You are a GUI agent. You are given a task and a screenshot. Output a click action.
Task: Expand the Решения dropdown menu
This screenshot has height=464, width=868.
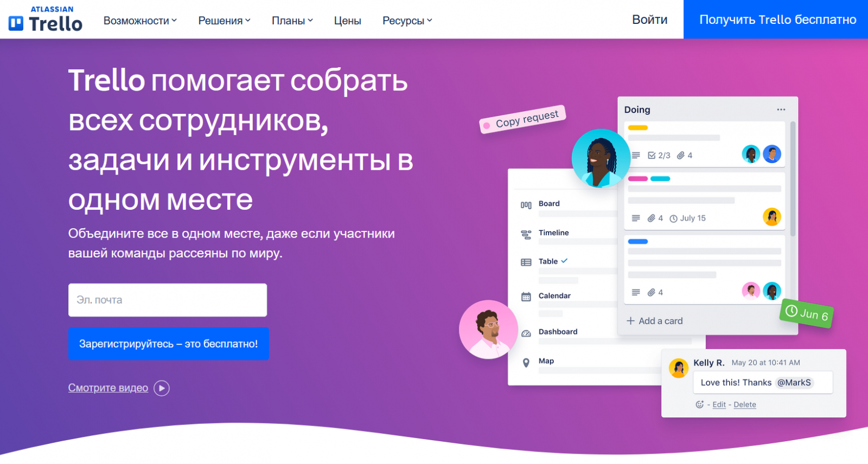pyautogui.click(x=224, y=21)
